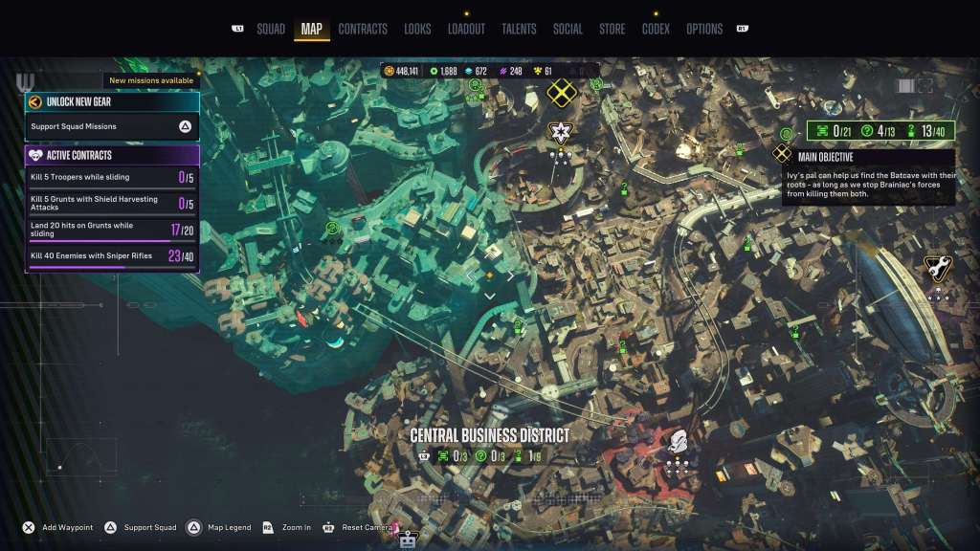Viewport: 980px width, 551px height.
Task: Click the robot face icon at bottom edge
Action: tap(408, 540)
